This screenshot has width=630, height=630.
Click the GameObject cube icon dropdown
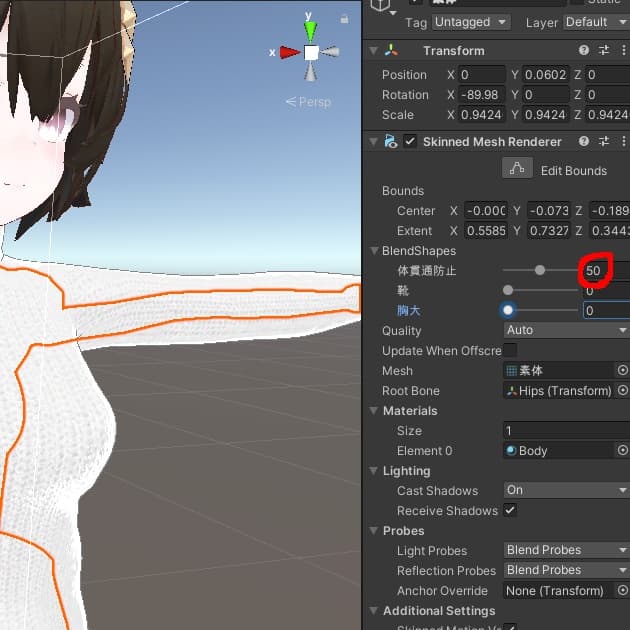pyautogui.click(x=382, y=7)
